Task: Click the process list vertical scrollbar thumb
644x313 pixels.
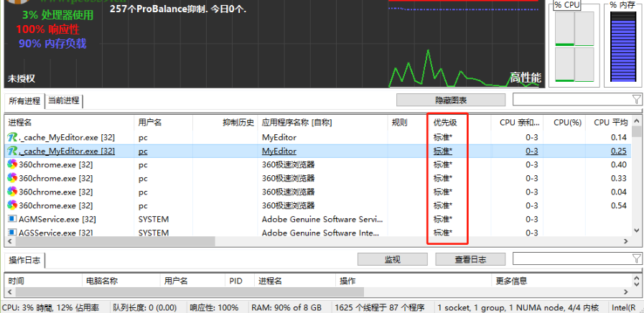Action: [x=637, y=131]
